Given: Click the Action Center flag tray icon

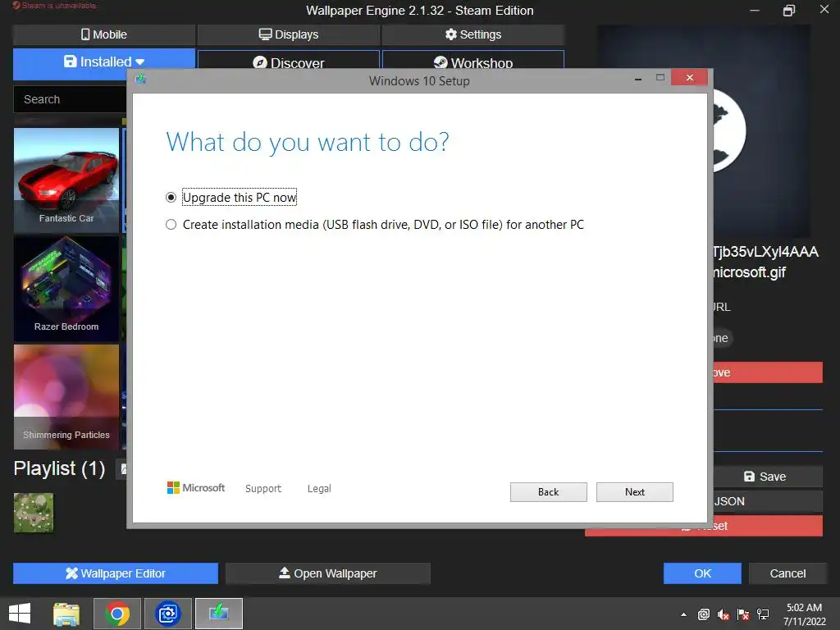Looking at the screenshot, I should pos(743,614).
